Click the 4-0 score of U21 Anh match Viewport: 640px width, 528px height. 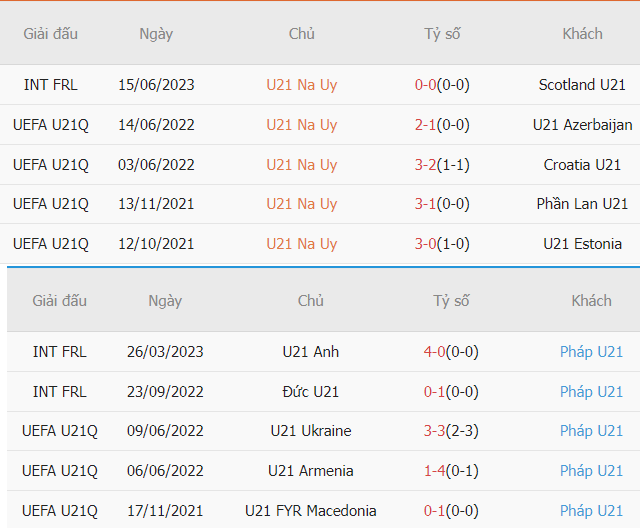(433, 352)
